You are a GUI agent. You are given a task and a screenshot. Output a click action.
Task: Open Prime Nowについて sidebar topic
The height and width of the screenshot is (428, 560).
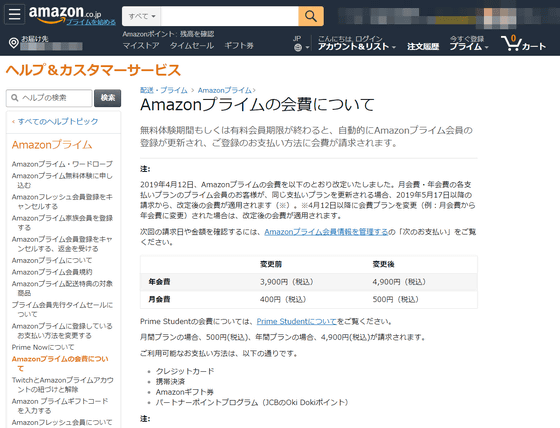tap(43, 347)
